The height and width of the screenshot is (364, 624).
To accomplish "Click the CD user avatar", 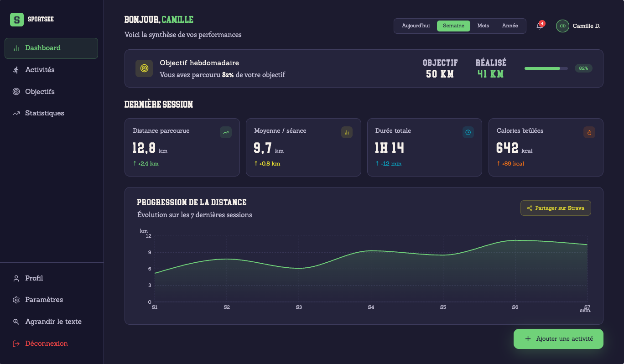I will pos(562,26).
